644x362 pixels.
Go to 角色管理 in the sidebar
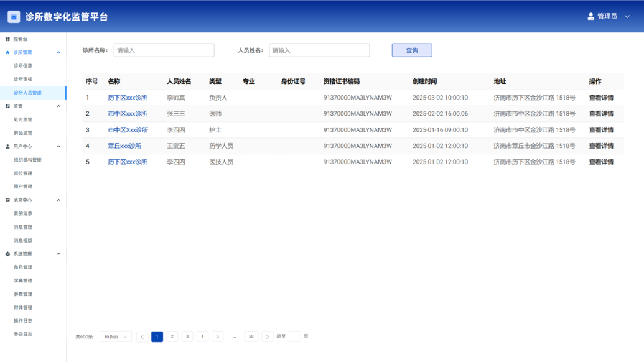(23, 267)
